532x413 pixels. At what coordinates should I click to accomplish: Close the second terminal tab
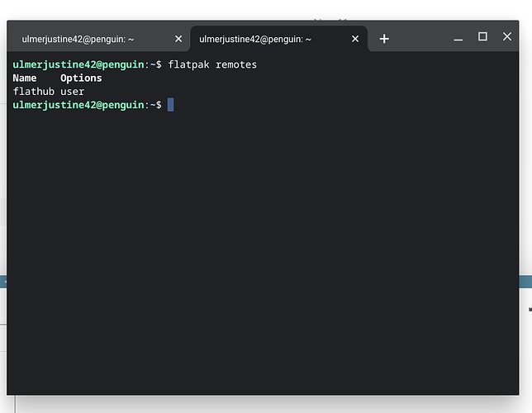[355, 39]
